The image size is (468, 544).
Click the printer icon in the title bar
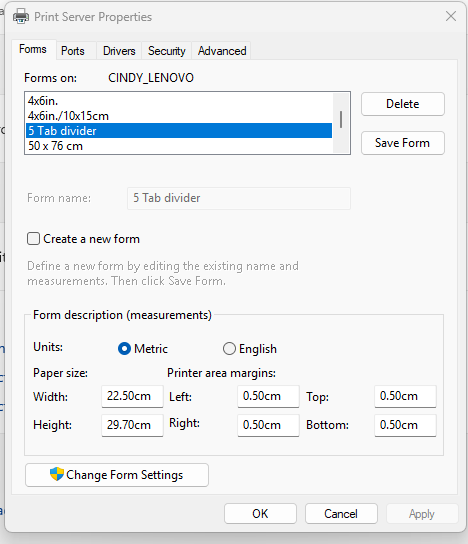[x=21, y=16]
